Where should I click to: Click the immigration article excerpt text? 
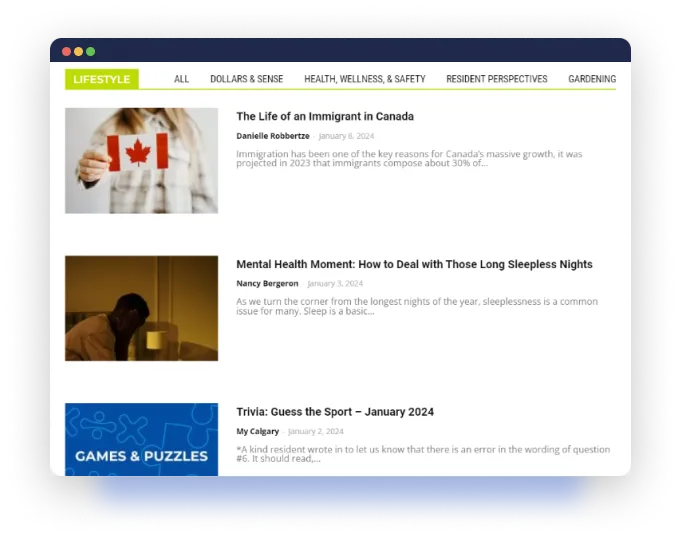[x=409, y=158]
